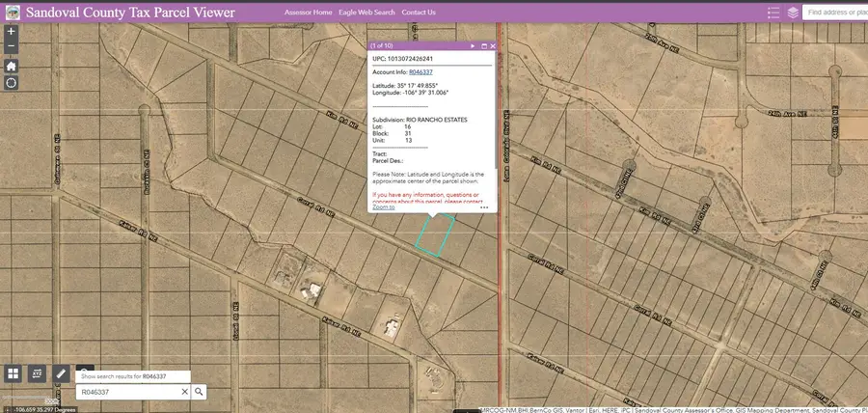Maximize the parcel info popup
Image resolution: width=868 pixels, height=413 pixels.
pyautogui.click(x=484, y=46)
